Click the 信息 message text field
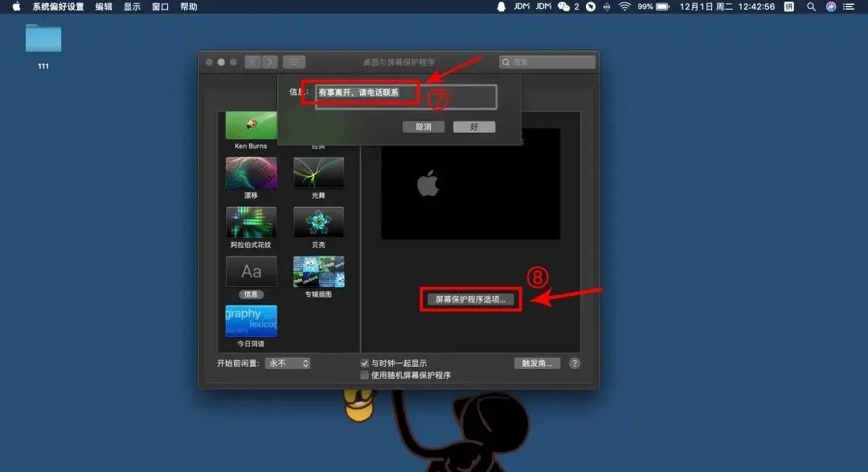Viewport: 868px width, 472px height. coord(406,97)
